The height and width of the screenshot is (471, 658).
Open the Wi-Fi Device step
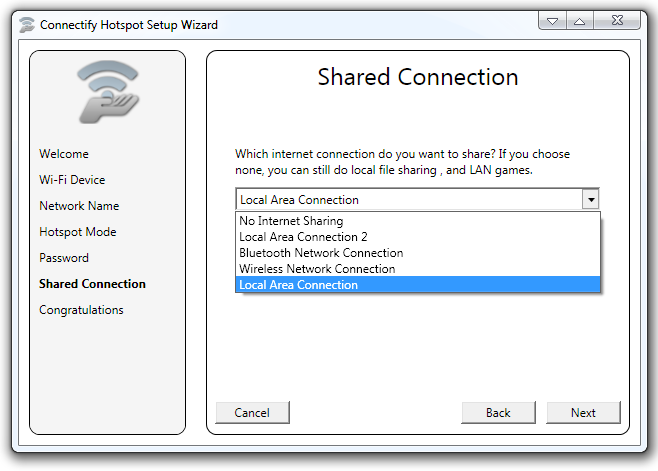(x=72, y=180)
